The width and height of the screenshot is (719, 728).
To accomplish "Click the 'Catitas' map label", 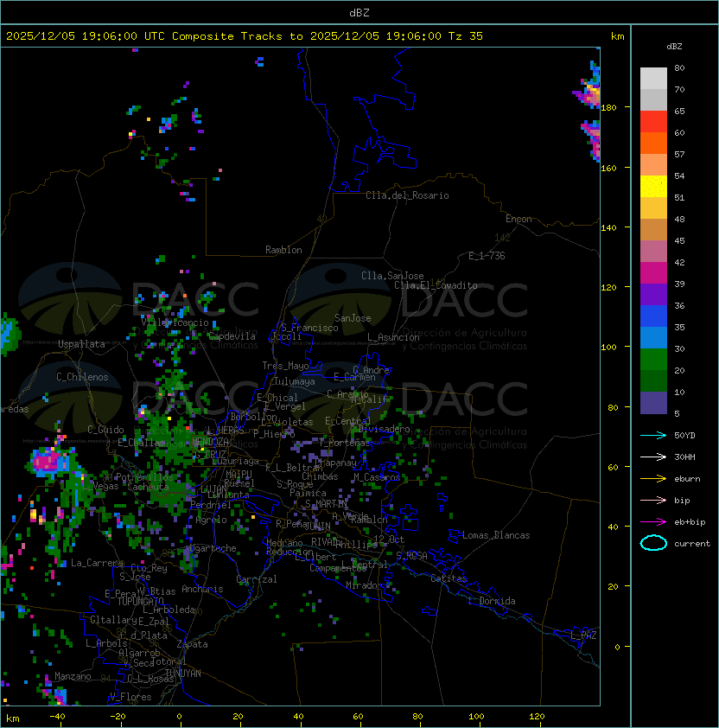I will click(x=449, y=578).
